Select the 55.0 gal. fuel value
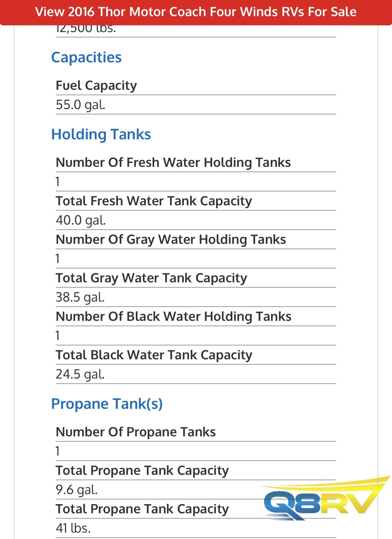 point(81,105)
